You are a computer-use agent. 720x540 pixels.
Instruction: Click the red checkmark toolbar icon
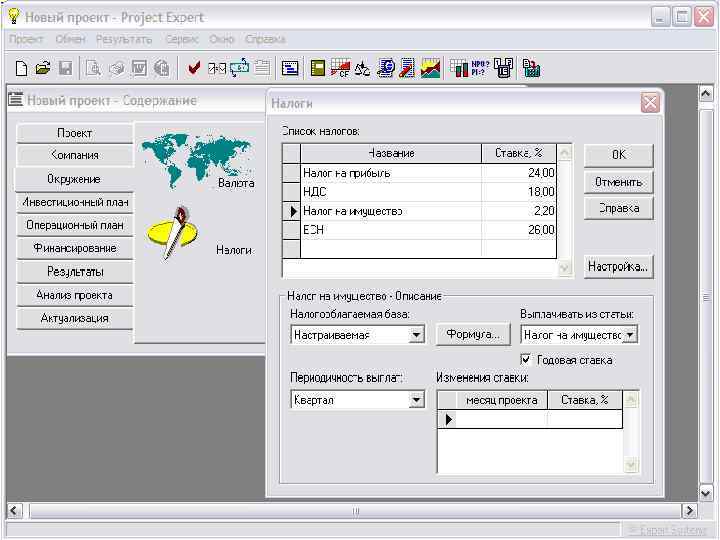coord(194,68)
